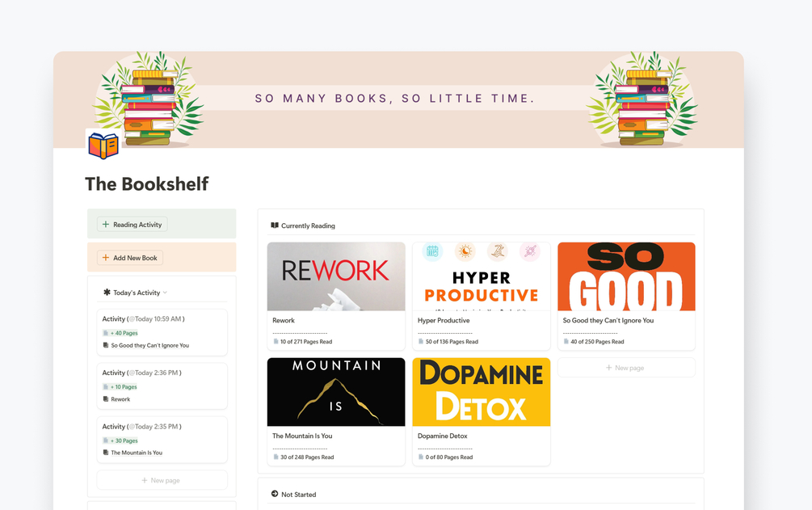Click the asterisk icon next to Today's Activity
812x510 pixels.
pyautogui.click(x=107, y=293)
